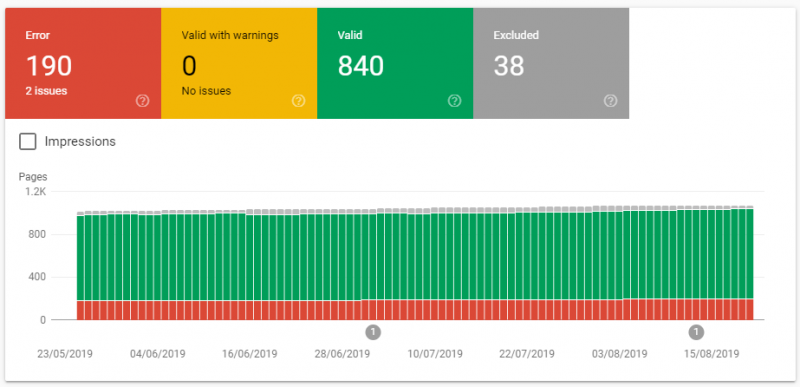Open the annotation marker near 15/08/2019
Viewport: 800px width, 387px height.
696,332
